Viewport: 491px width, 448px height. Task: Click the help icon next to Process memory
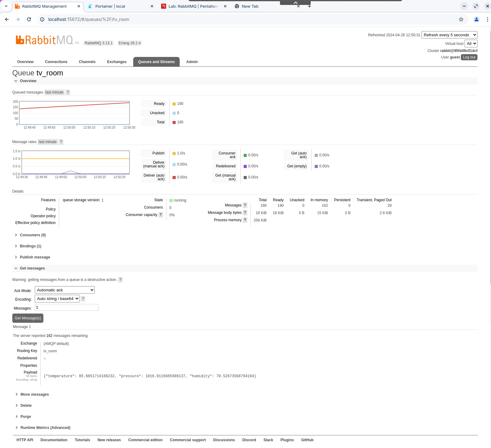[245, 220]
